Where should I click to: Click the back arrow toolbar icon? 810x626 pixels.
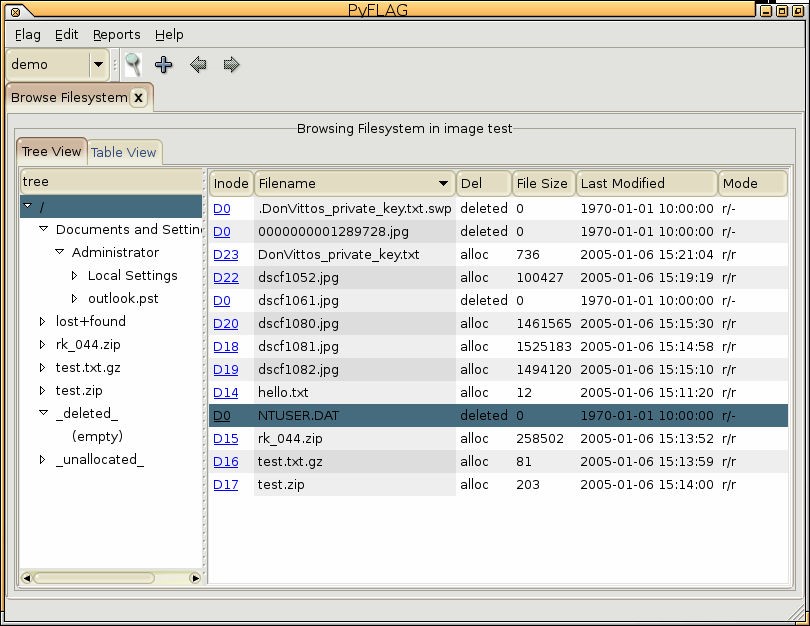point(198,65)
